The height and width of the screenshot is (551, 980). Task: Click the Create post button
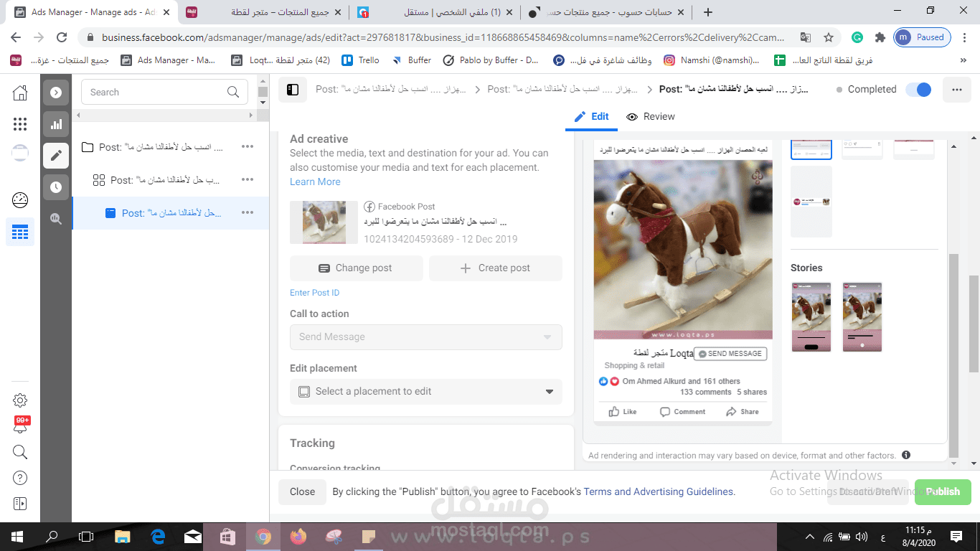tap(496, 268)
